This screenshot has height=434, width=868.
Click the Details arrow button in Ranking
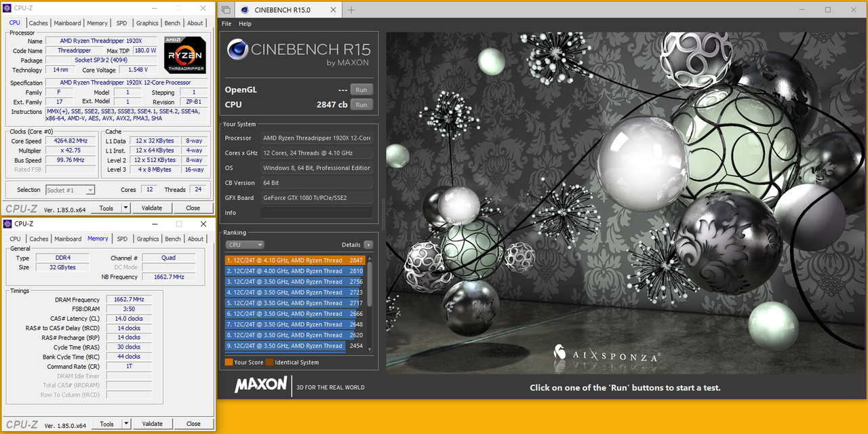368,245
